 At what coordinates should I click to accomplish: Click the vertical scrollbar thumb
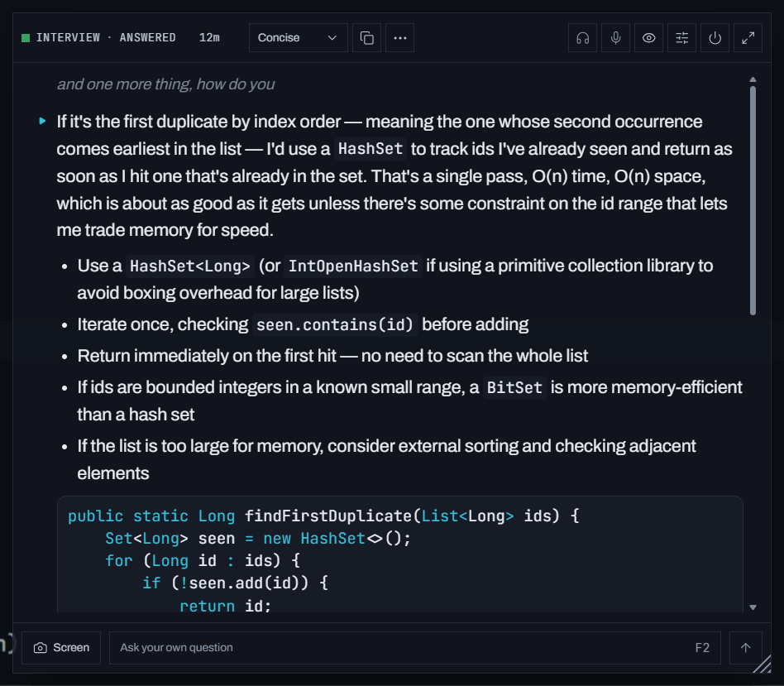click(x=753, y=200)
